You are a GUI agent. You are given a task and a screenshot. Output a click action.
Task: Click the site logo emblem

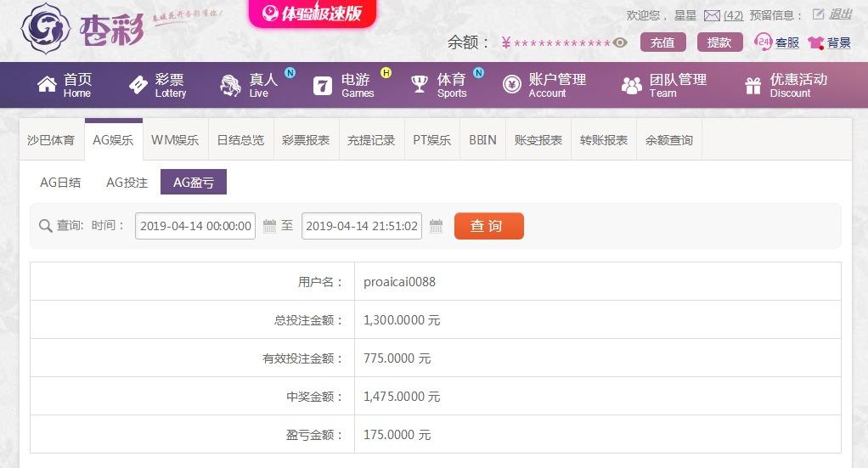click(45, 28)
